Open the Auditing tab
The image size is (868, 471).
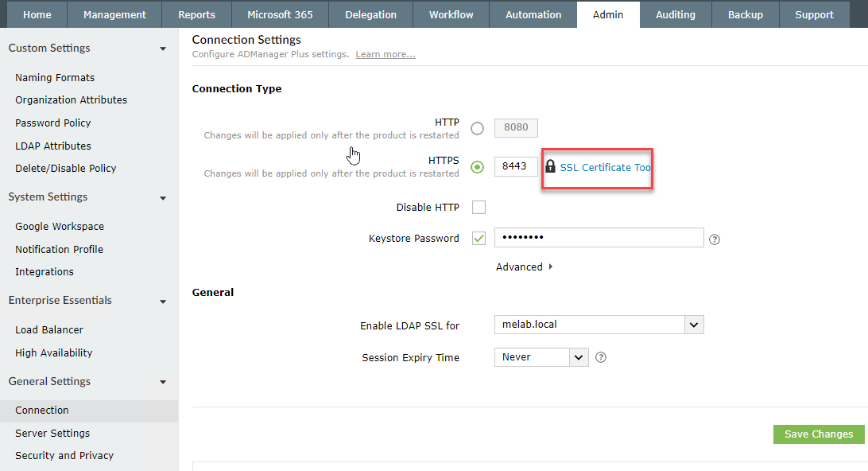pos(675,14)
